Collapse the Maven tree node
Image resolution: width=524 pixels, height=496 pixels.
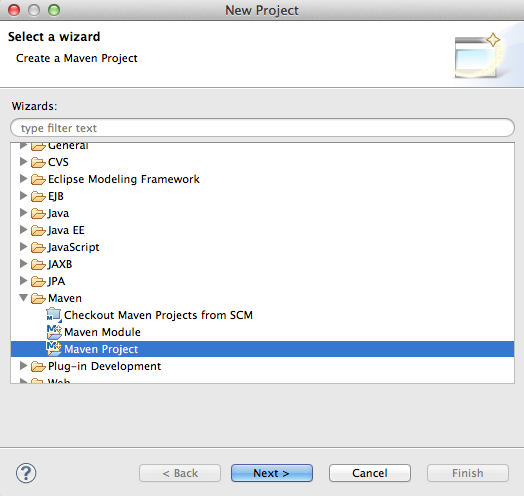click(23, 297)
